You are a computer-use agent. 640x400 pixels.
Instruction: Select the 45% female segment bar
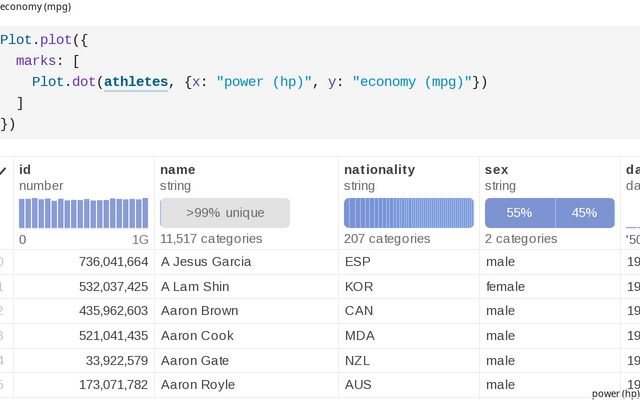click(x=584, y=213)
